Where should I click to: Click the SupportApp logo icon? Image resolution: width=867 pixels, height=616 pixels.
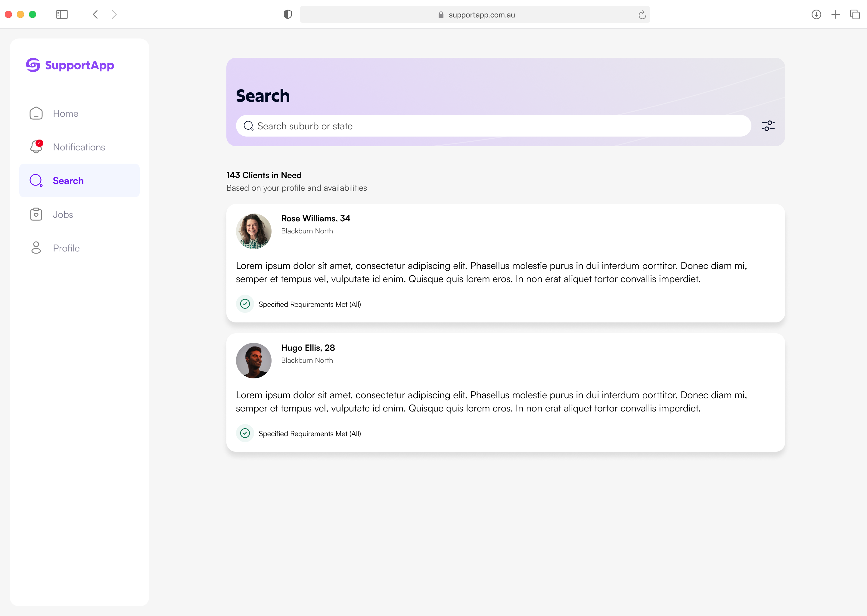tap(33, 65)
